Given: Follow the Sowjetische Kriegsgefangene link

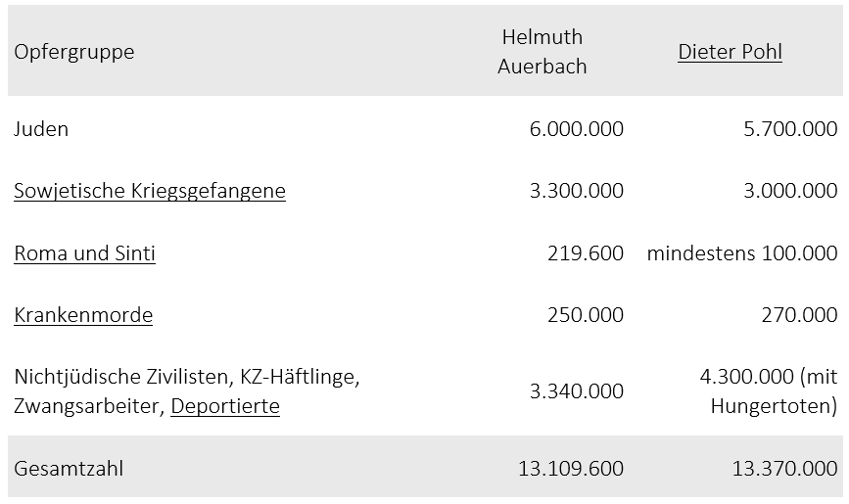Looking at the screenshot, I should tap(150, 191).
